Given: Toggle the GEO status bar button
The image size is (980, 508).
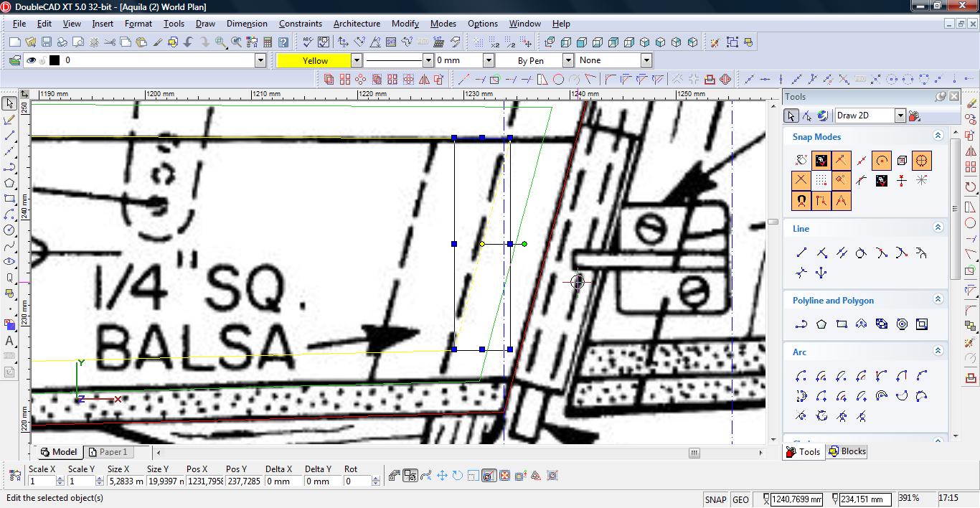Looking at the screenshot, I should (x=740, y=499).
